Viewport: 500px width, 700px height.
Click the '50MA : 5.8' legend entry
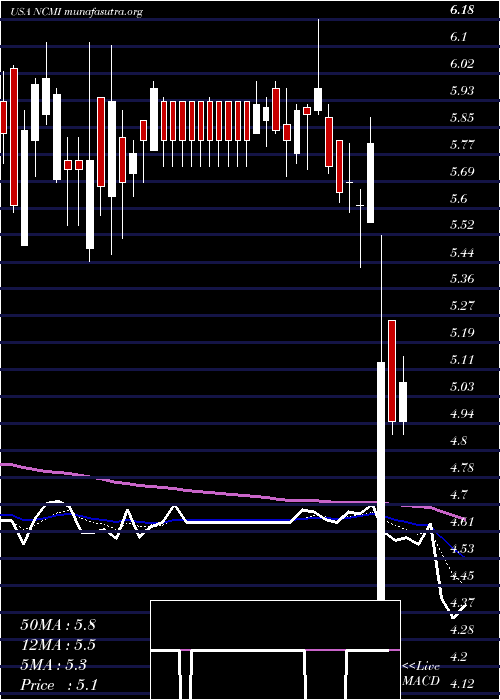tap(58, 625)
